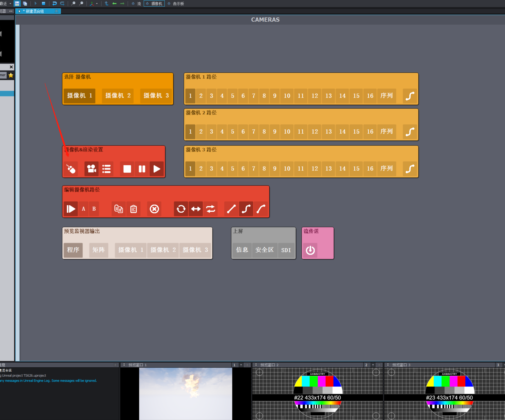Open the camera list icon
Image resolution: width=505 pixels, height=420 pixels.
(106, 169)
